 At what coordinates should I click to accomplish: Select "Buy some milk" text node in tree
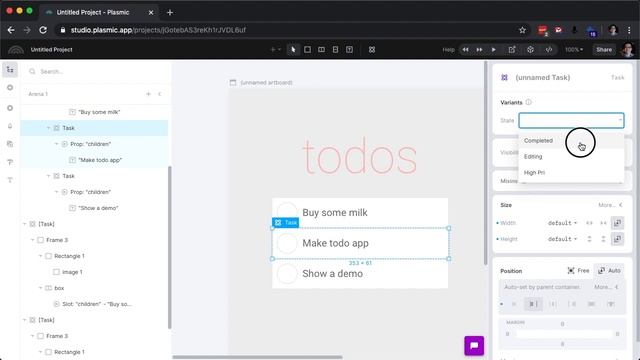pyautogui.click(x=99, y=112)
